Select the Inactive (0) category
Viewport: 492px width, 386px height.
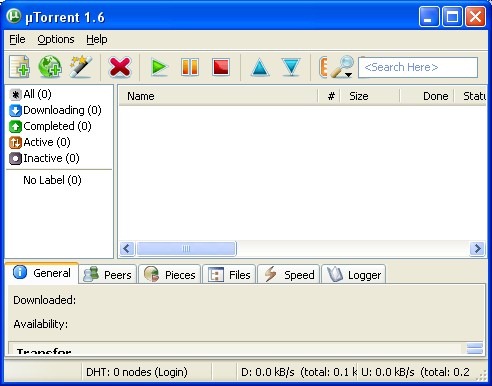point(44,158)
